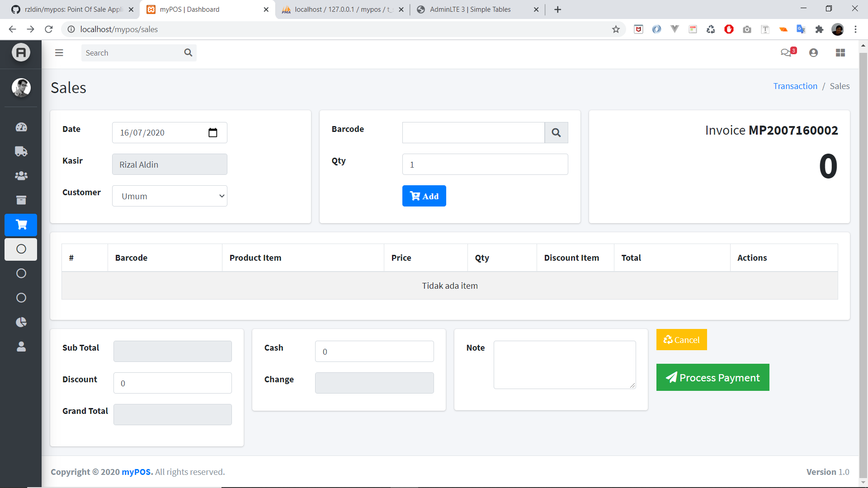Open the reports pie chart sidebar icon
The width and height of the screenshot is (868, 488).
pos(21,322)
